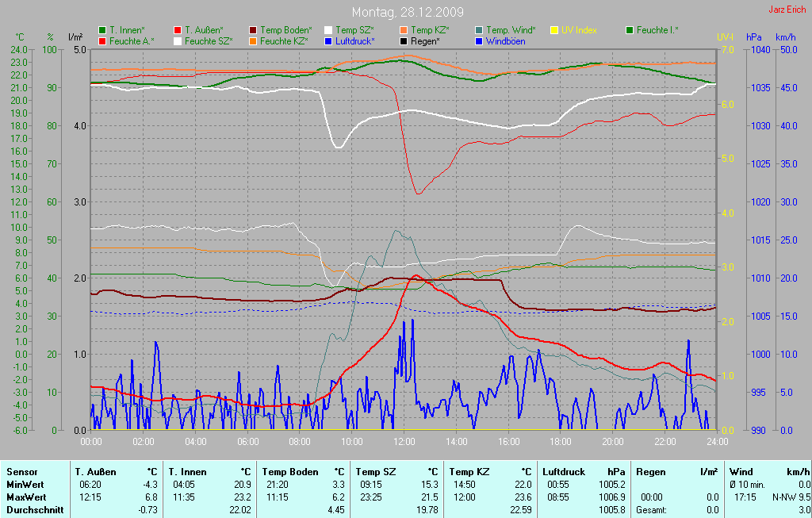Select the 'Temp. Wind*' legend label

[511, 30]
